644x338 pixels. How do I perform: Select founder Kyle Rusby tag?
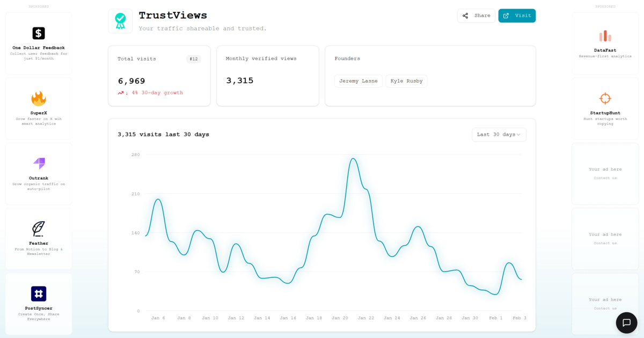(406, 81)
